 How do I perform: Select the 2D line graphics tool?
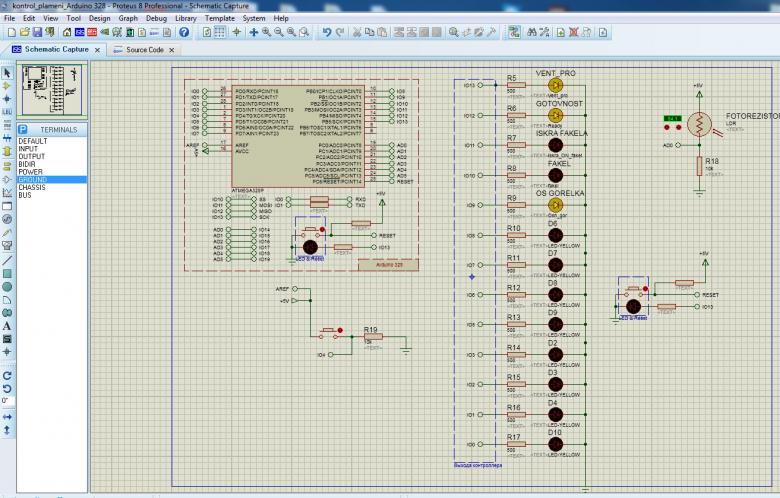coord(7,259)
